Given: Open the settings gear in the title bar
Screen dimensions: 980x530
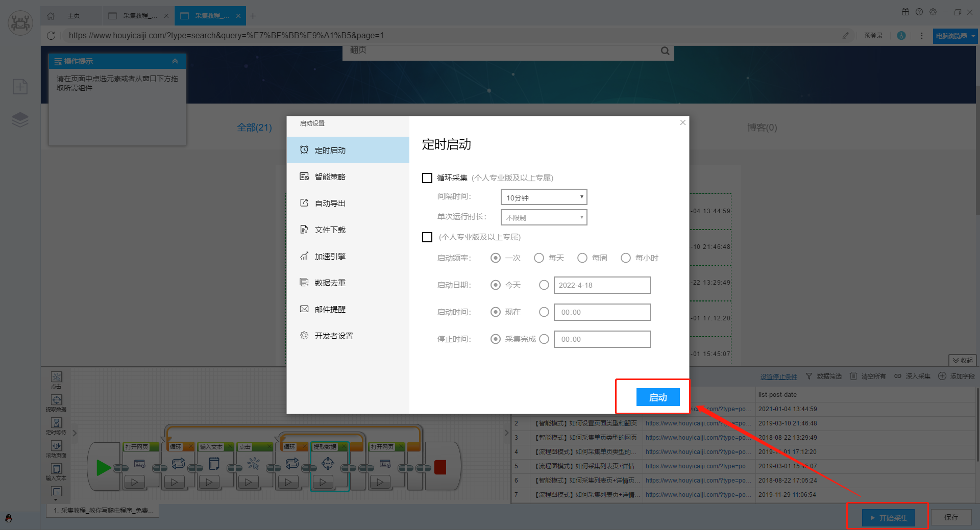Looking at the screenshot, I should 933,12.
